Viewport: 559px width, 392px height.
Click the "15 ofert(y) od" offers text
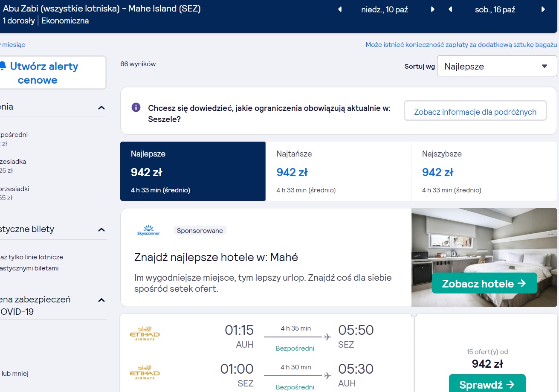coord(487,352)
